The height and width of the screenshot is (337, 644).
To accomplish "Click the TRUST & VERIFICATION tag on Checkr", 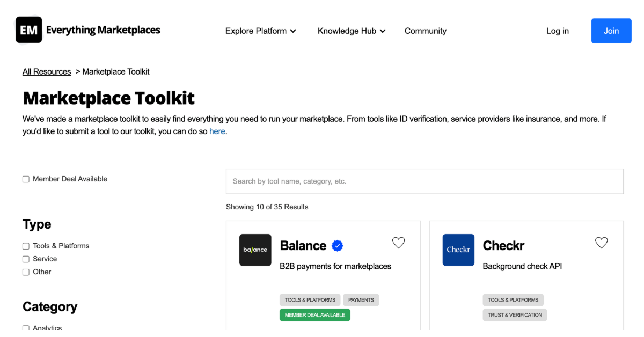I will [x=514, y=315].
